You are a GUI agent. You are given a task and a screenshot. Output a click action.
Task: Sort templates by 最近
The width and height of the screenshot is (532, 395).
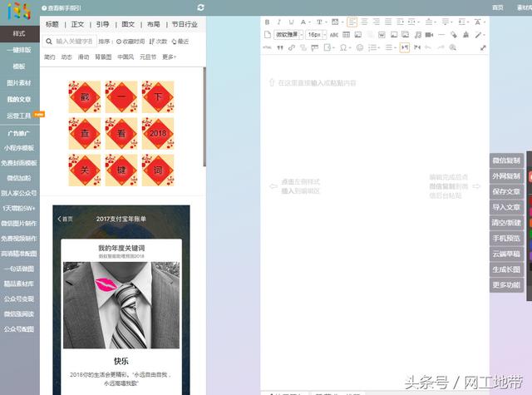pos(180,41)
